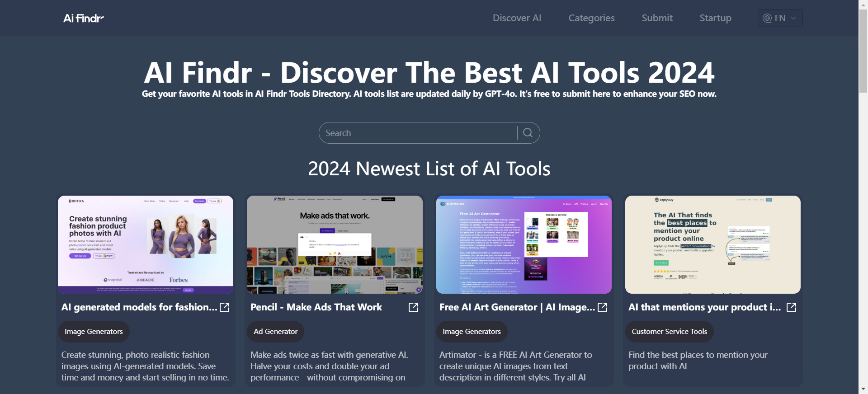Click the scrollbar down arrow
868x394 pixels.
pyautogui.click(x=863, y=389)
